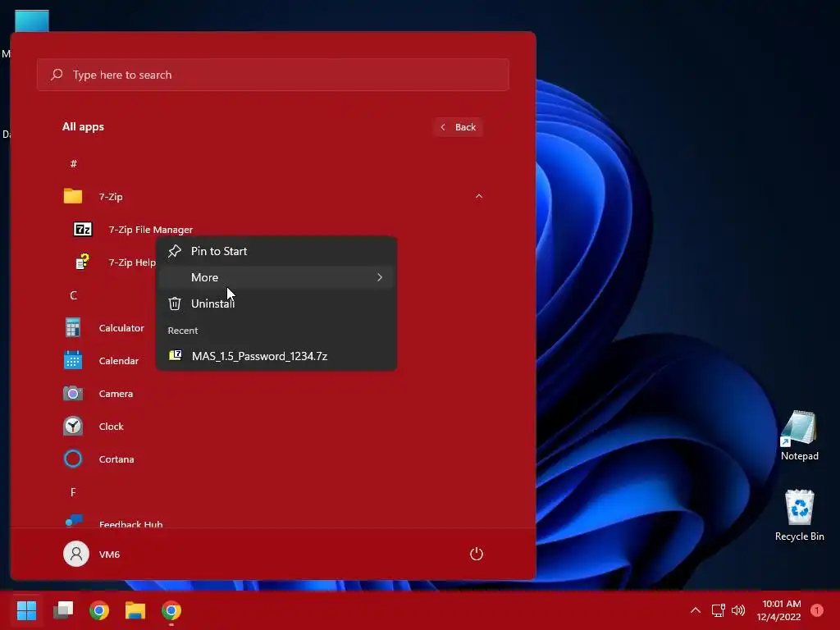Screen dimensions: 840x630
Task: Open first Chrome icon on taskbar
Action: pyautogui.click(x=99, y=610)
